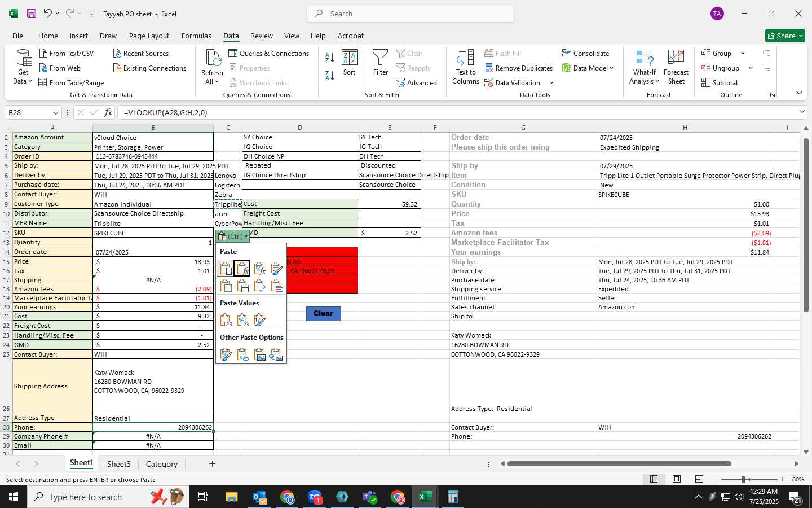The height and width of the screenshot is (508, 812).
Task: Expand the Paste Options (Ctrl) dropdown
Action: [232, 237]
